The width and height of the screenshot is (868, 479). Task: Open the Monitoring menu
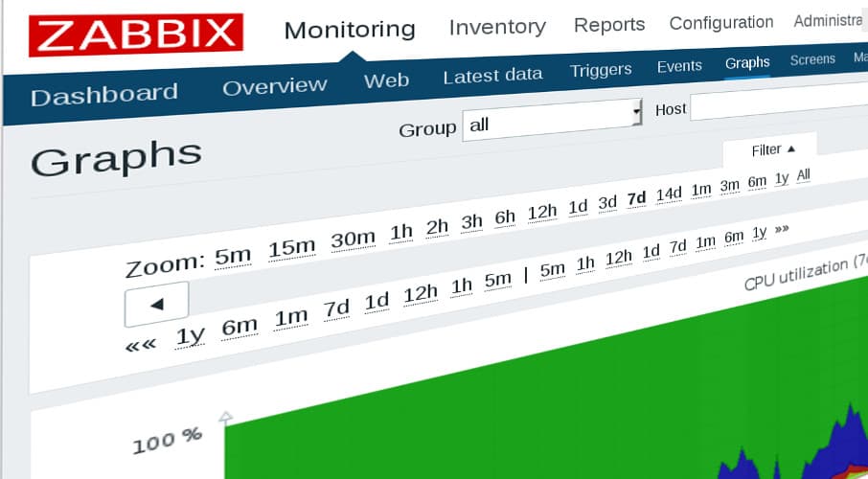(350, 30)
